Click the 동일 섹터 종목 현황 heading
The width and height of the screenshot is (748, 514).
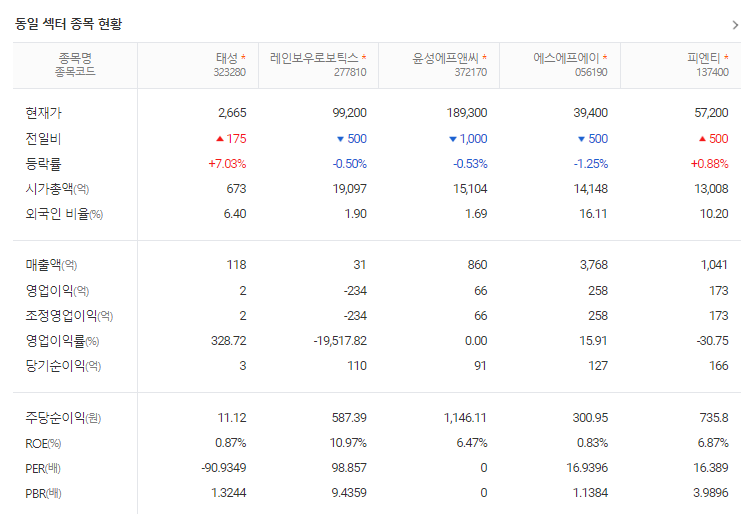[x=68, y=24]
